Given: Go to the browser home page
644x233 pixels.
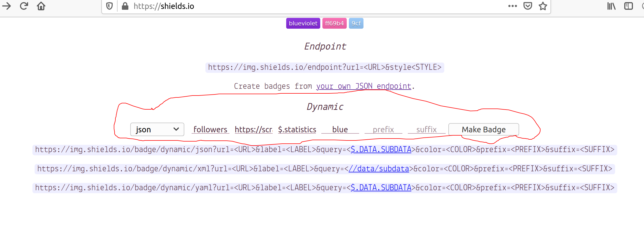Looking at the screenshot, I should 41,6.
